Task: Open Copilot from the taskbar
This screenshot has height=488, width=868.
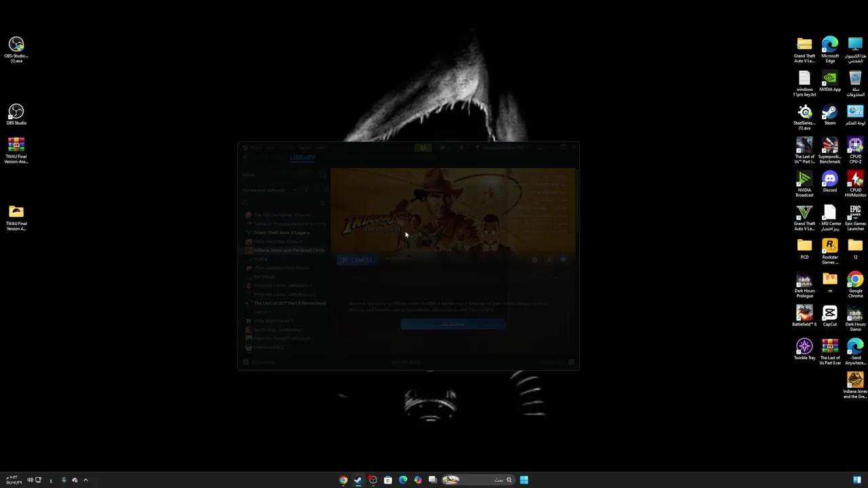Action: coord(418,480)
